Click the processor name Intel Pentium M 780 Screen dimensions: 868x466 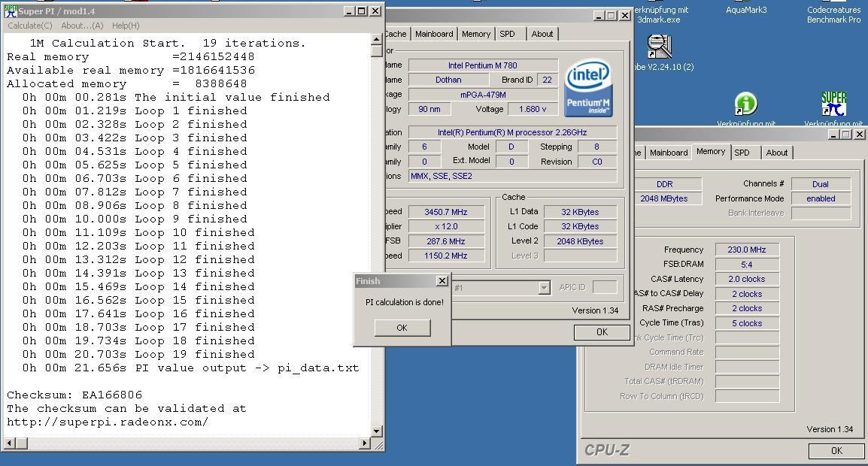coord(483,65)
